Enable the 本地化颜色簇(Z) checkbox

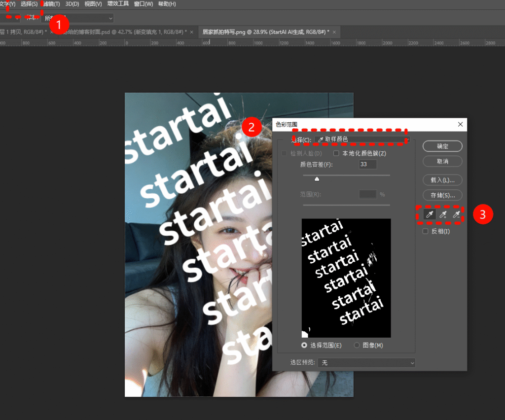[336, 153]
